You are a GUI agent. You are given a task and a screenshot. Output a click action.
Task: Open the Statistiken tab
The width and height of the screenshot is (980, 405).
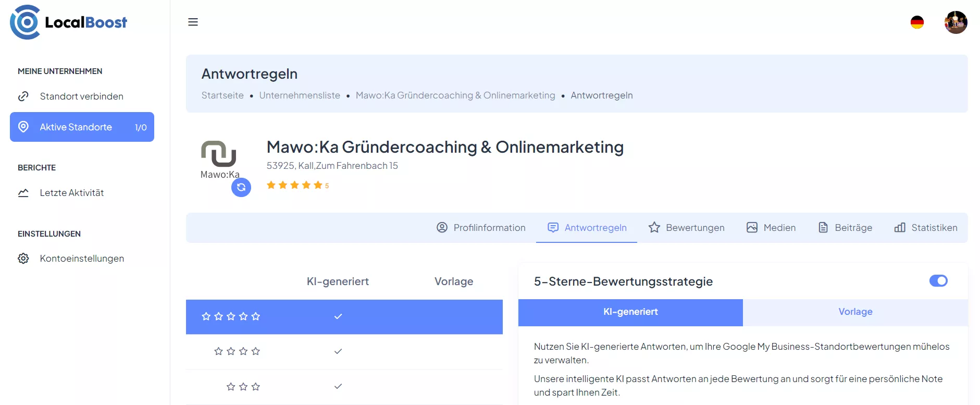(x=926, y=228)
